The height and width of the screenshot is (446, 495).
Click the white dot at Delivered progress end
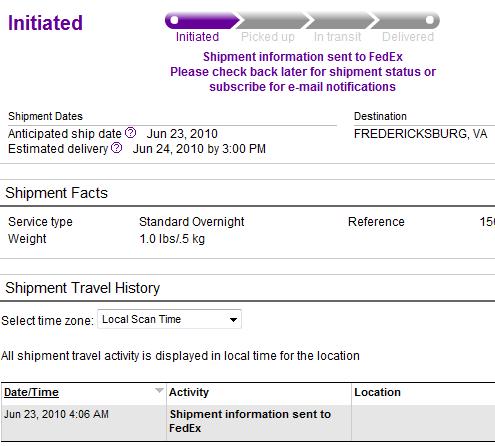tap(430, 20)
